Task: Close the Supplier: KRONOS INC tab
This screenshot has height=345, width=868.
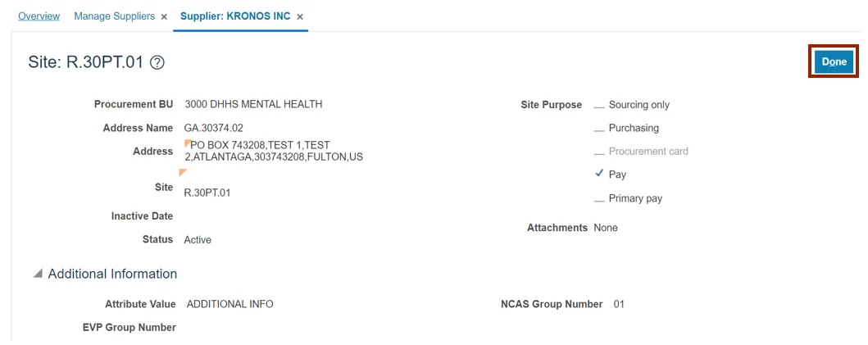Action: [x=300, y=16]
